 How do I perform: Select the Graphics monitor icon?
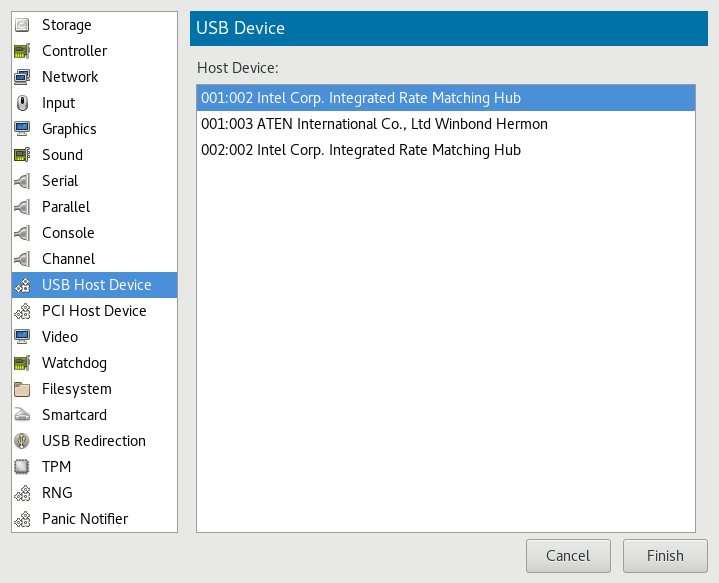click(22, 129)
